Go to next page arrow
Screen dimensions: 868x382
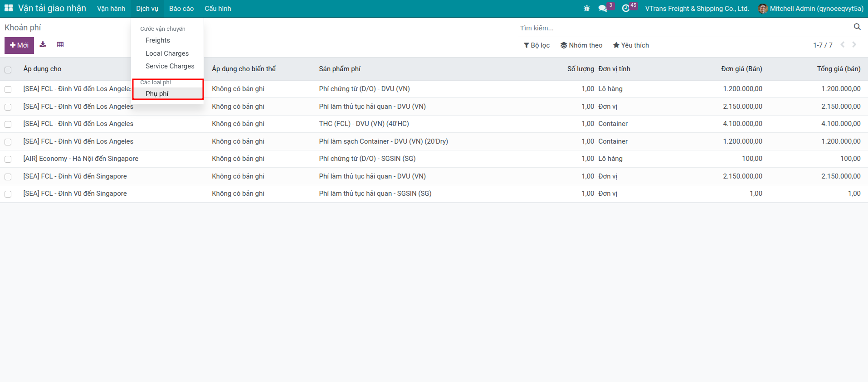coord(854,44)
